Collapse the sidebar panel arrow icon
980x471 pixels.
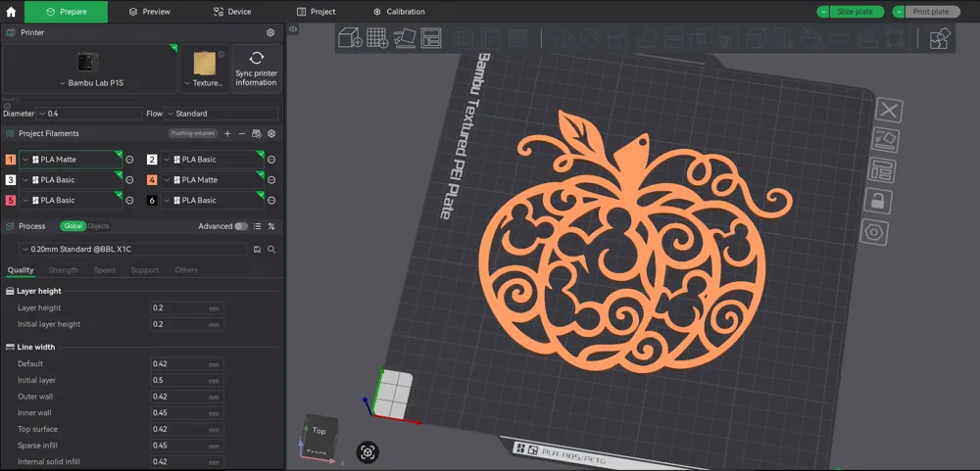click(x=292, y=28)
